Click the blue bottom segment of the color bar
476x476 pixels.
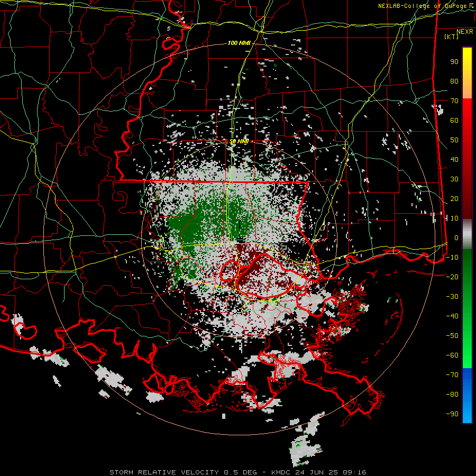467,395
